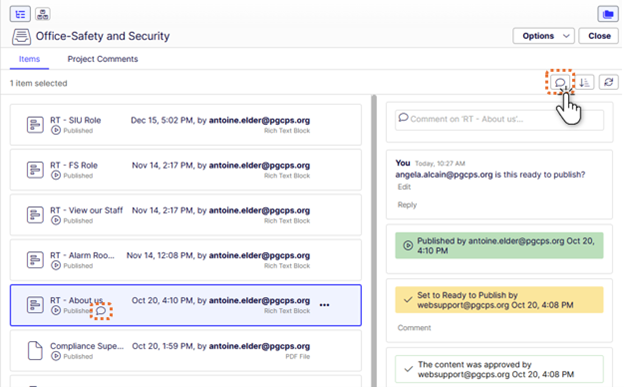This screenshot has height=387, width=624.
Task: Close the project overview
Action: [599, 36]
